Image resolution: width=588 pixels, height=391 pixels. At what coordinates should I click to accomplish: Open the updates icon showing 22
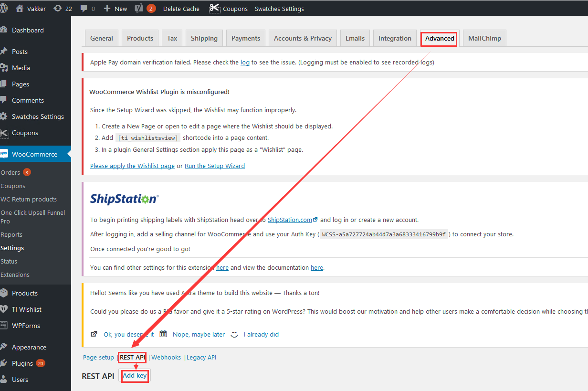(x=58, y=9)
